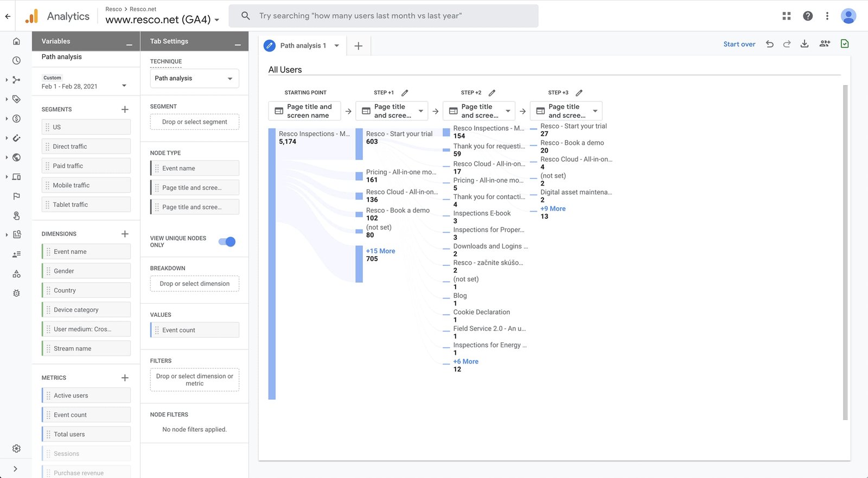Open the Google apps grid icon
The image size is (868, 478).
click(x=787, y=16)
